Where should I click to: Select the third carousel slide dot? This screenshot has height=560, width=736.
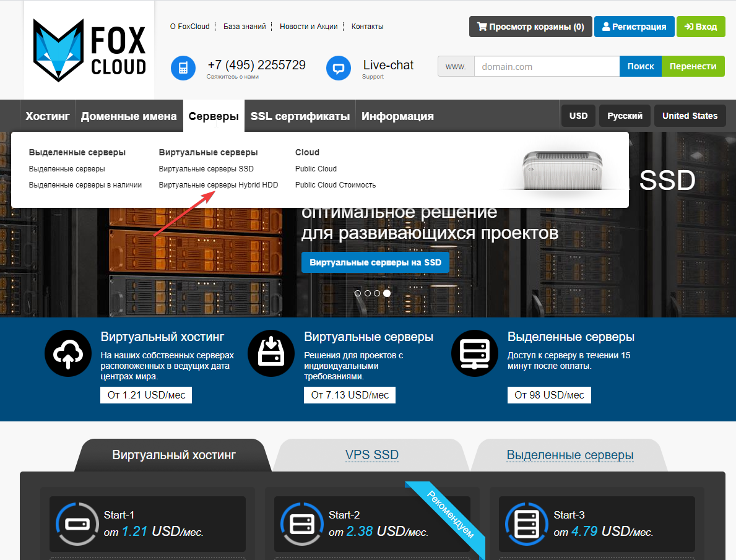coord(377,293)
